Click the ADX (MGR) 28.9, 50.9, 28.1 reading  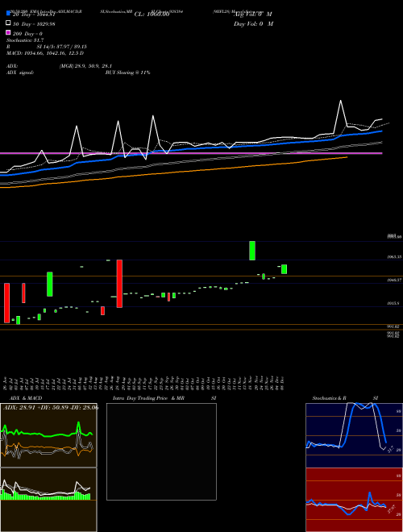click(x=60, y=66)
